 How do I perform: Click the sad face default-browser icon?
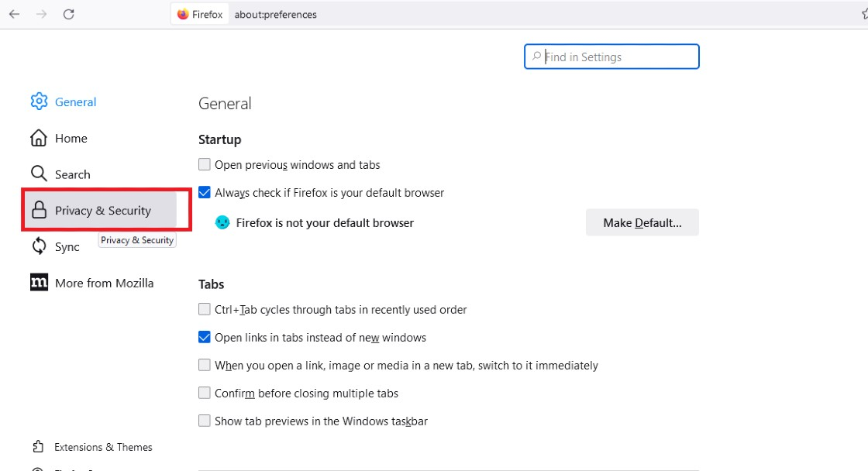(x=222, y=222)
